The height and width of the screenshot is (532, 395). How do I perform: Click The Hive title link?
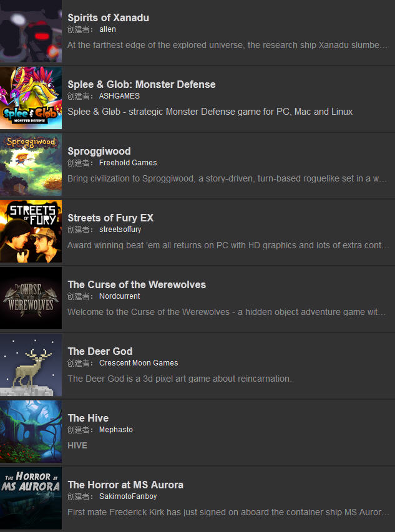tap(88, 418)
